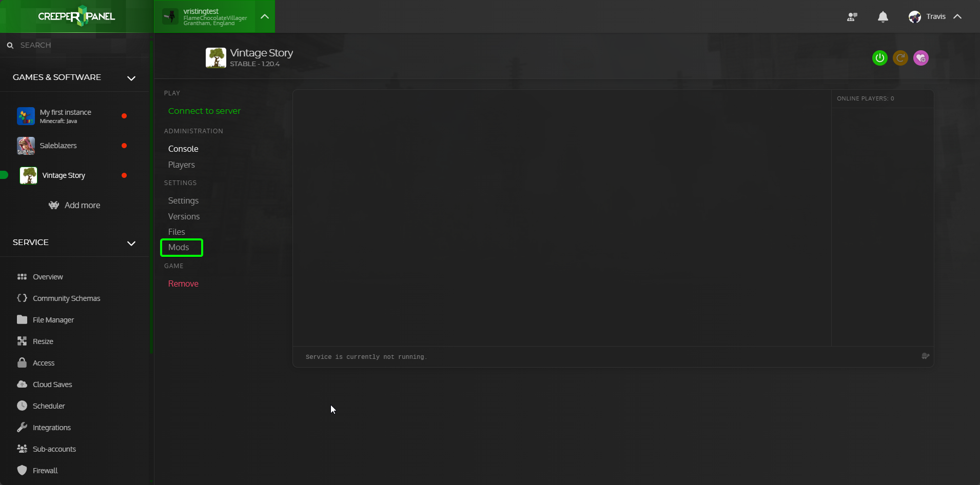Click the Scheduler clock icon
The width and height of the screenshot is (980, 485).
point(22,406)
